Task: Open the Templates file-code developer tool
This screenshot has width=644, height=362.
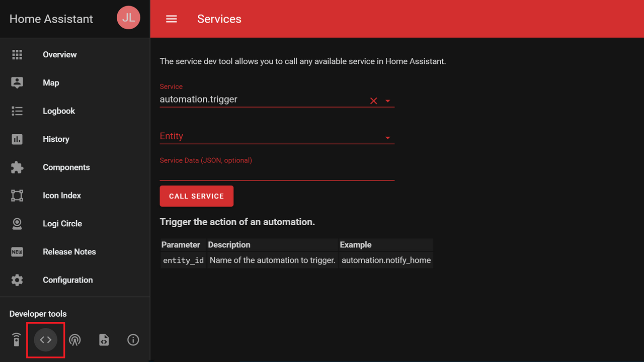Action: coord(104,340)
